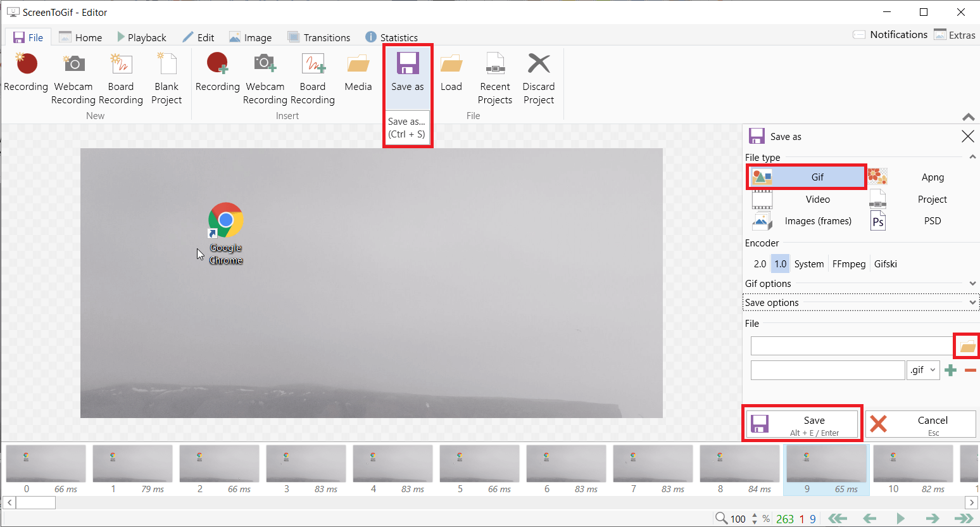Create a Blank Project
980x527 pixels.
click(x=166, y=64)
